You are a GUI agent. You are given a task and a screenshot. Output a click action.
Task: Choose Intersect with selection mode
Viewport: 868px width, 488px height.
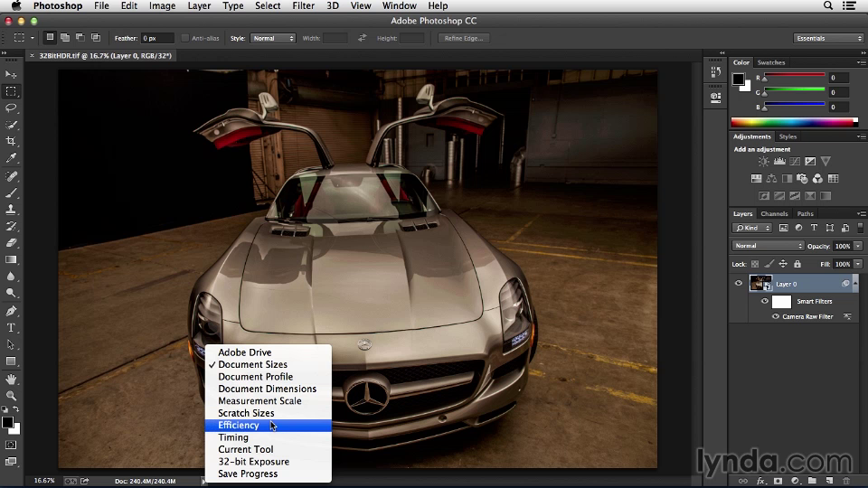tap(96, 38)
